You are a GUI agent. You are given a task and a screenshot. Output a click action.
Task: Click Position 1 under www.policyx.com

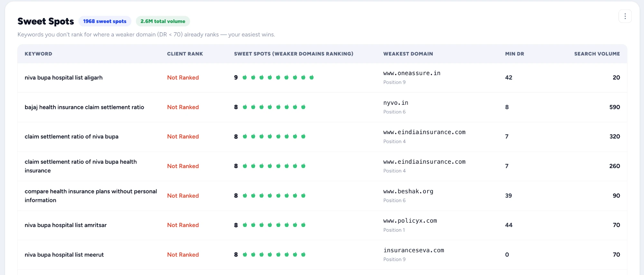click(394, 230)
